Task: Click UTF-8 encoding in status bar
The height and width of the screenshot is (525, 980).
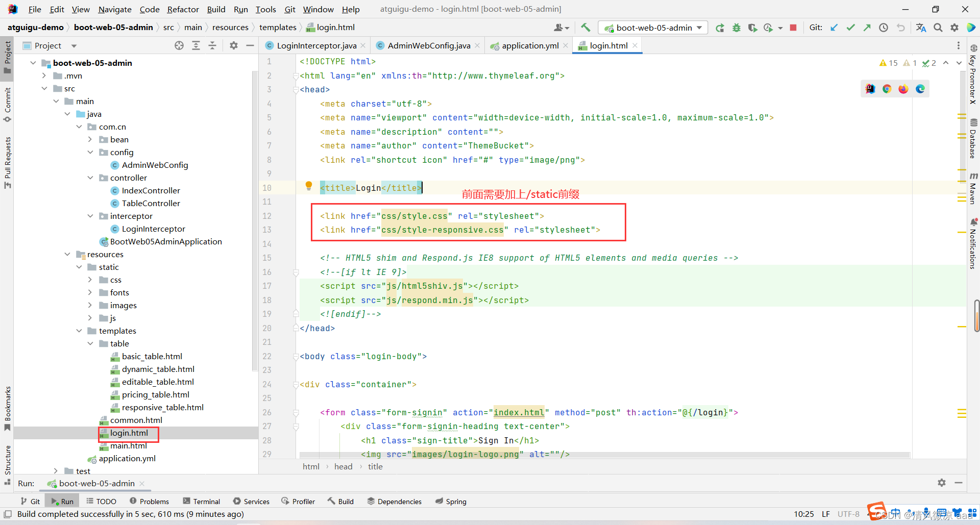Action: point(848,514)
